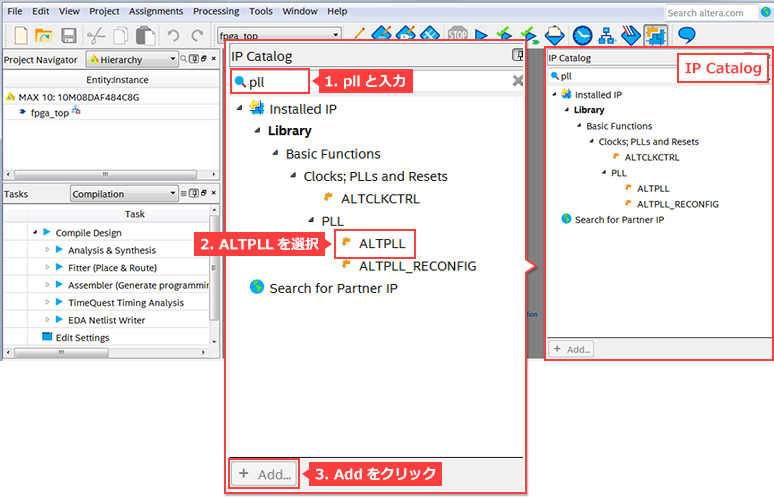774x498 pixels.
Task: Click the New file toolbar icon
Action: pos(19,35)
